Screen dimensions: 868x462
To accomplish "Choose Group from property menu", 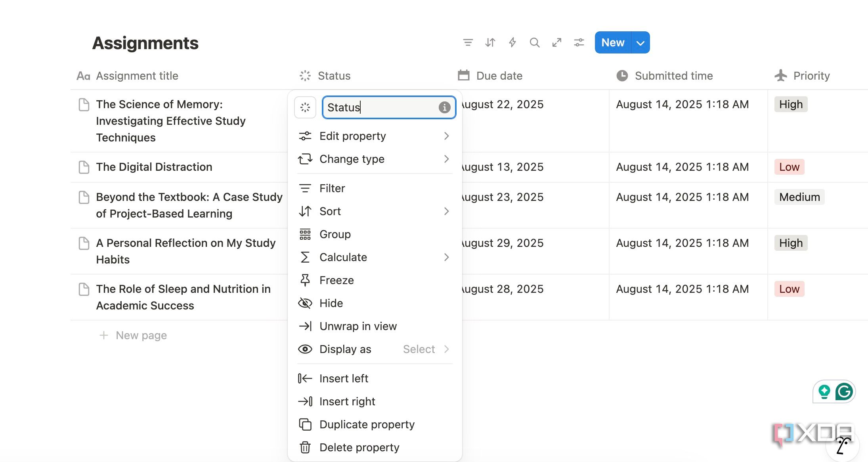I will point(375,234).
